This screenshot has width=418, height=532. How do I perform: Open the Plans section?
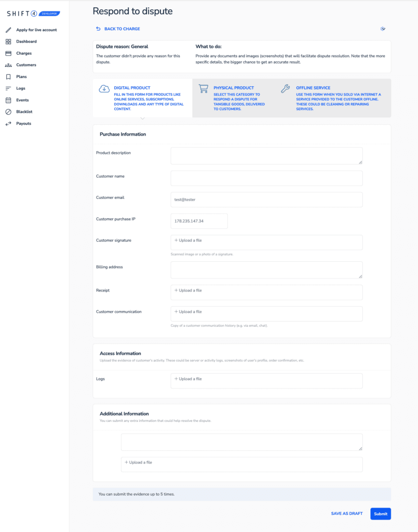click(21, 77)
